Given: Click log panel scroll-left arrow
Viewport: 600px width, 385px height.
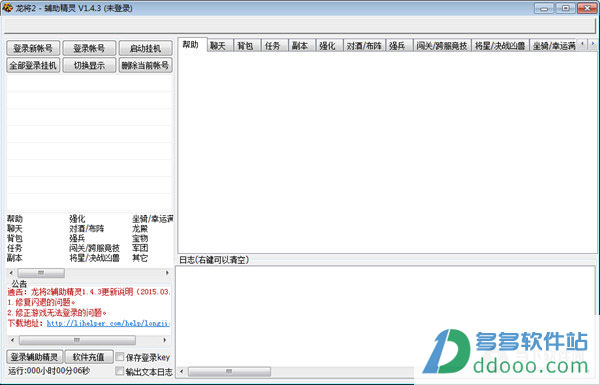Looking at the screenshot, I should (182, 371).
